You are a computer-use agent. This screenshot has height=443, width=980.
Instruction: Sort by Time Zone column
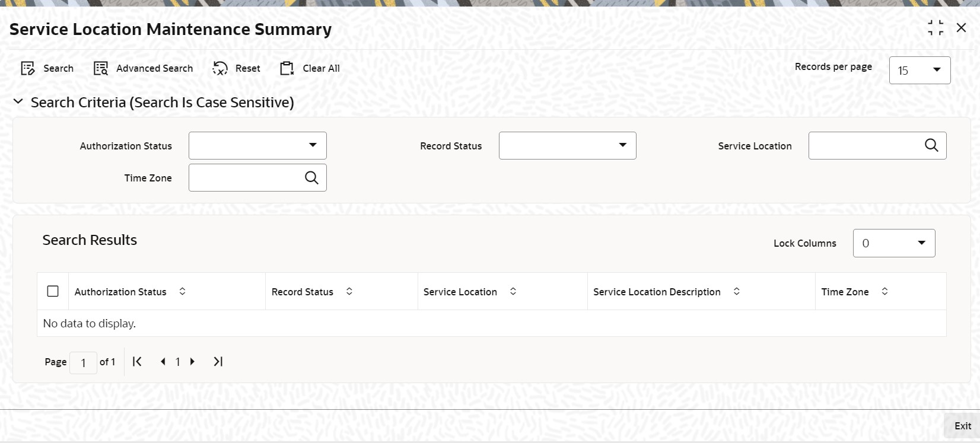(x=884, y=291)
